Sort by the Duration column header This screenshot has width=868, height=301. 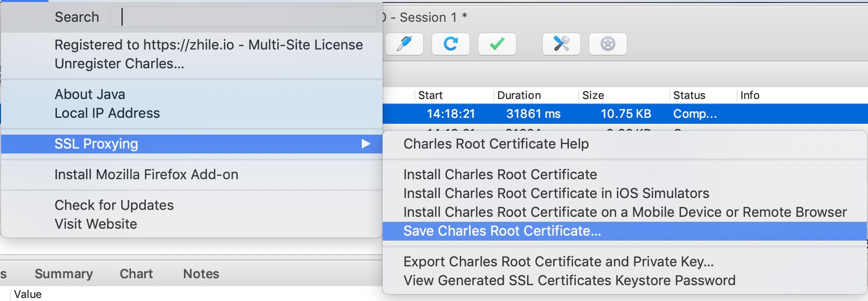tap(519, 96)
